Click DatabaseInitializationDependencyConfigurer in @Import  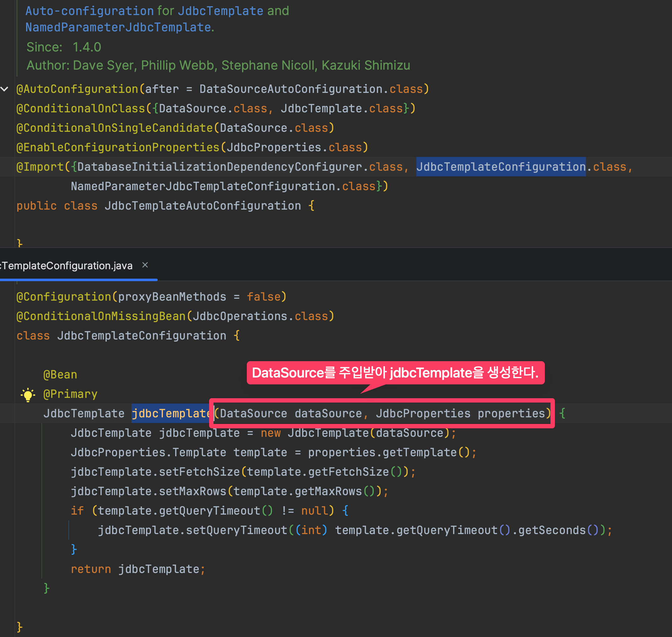coord(219,167)
